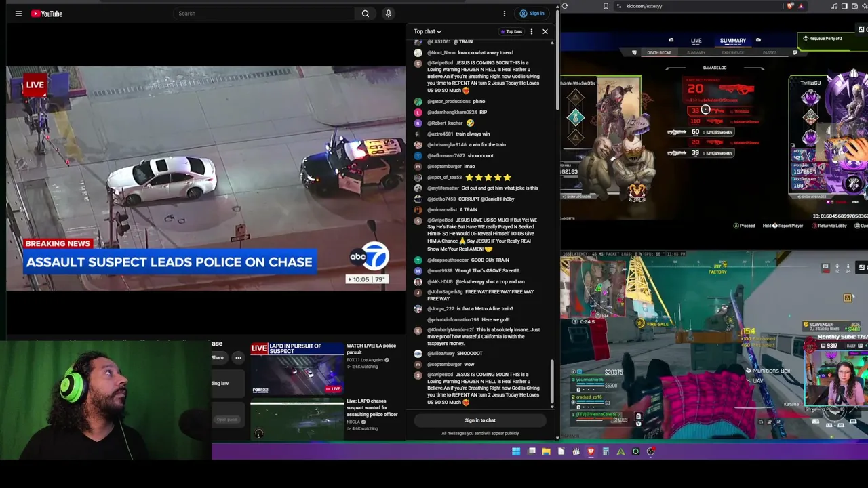This screenshot has height=488, width=868.
Task: Select the LIVE tab in Apex summary
Action: tap(696, 41)
